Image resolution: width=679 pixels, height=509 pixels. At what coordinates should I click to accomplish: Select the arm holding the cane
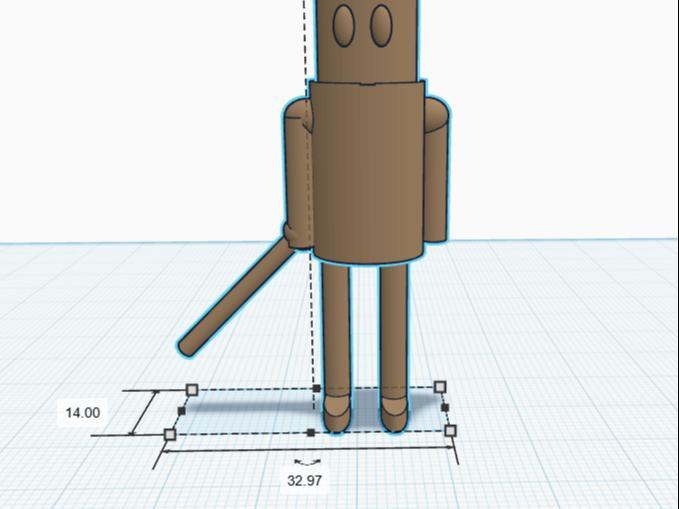coord(298,173)
